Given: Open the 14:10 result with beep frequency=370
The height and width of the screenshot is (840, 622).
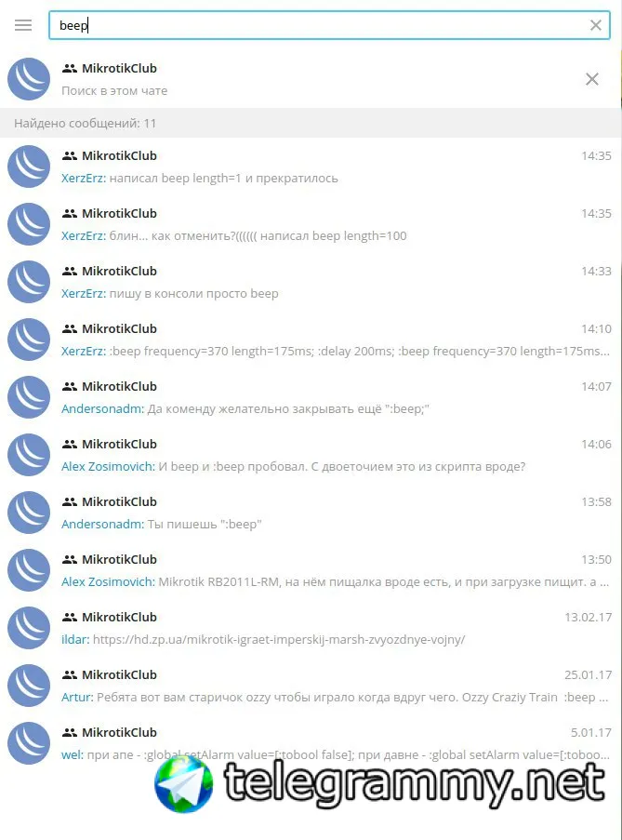Looking at the screenshot, I should tap(311, 340).
